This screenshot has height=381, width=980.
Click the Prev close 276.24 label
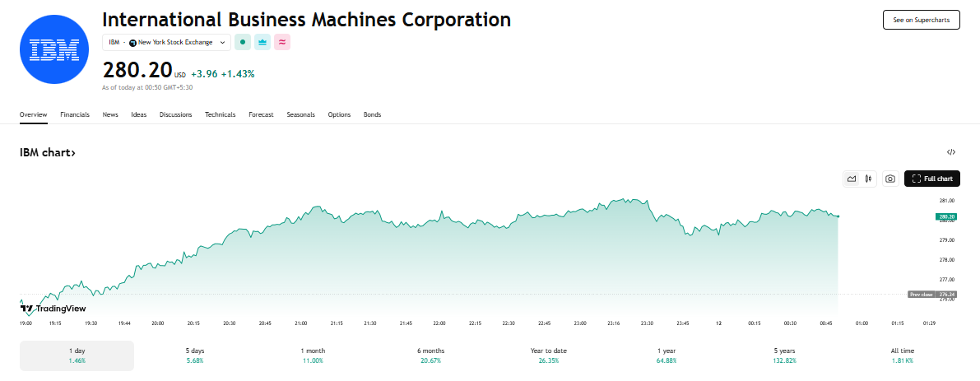932,294
